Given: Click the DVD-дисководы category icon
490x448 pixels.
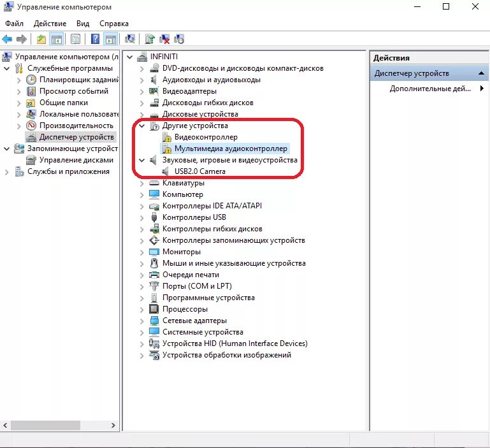Looking at the screenshot, I should coord(154,68).
